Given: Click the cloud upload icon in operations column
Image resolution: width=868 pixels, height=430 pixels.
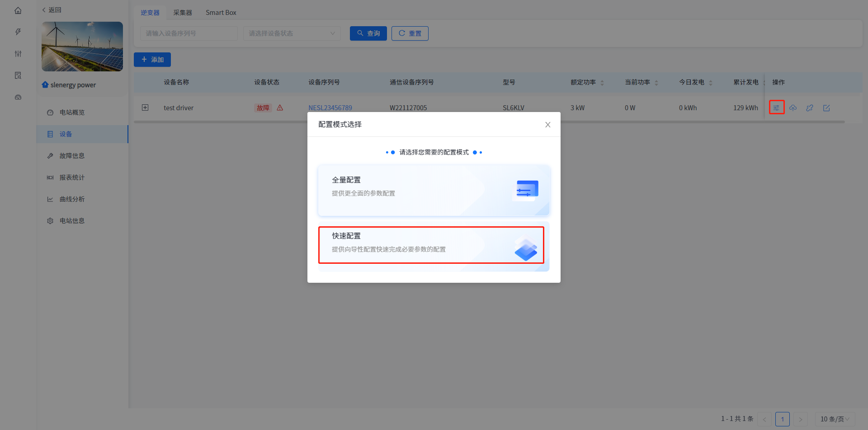Looking at the screenshot, I should 793,108.
